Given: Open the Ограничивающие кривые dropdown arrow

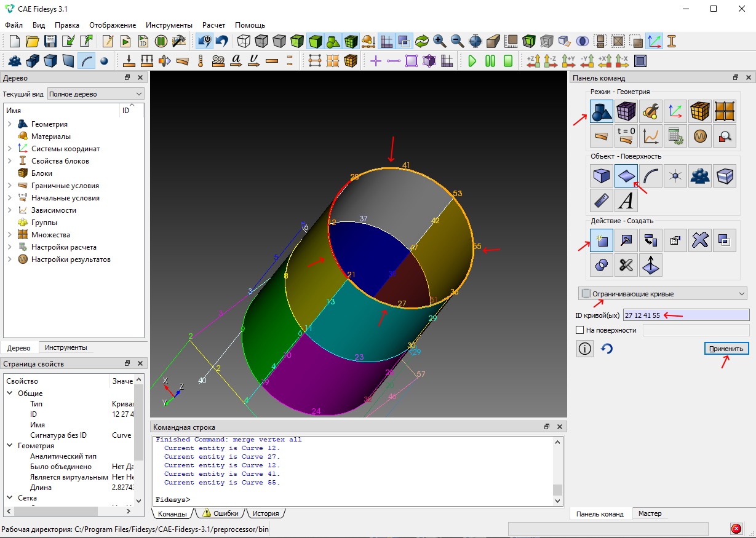Looking at the screenshot, I should click(742, 294).
